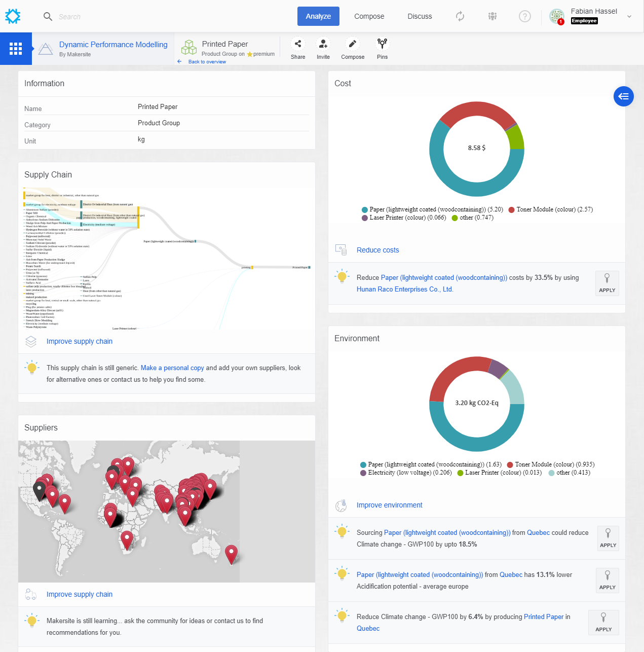Click Cost legend Paper (lightweight coated) (5.20)
644x652 pixels.
[432, 209]
